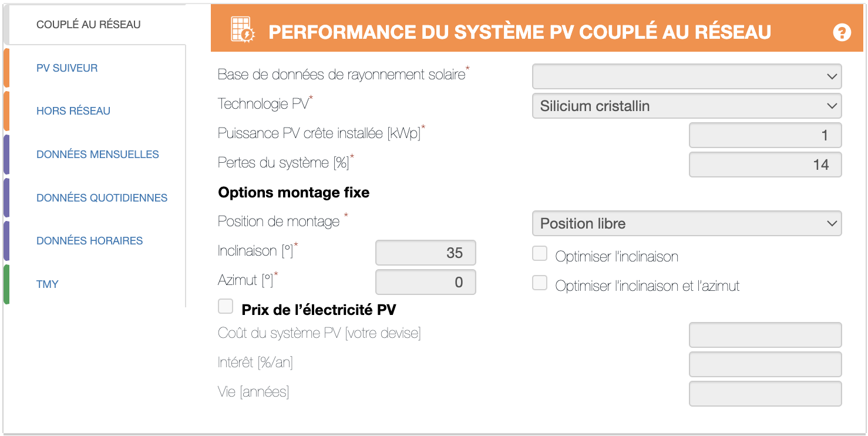This screenshot has height=436, width=868.
Task: Select DONNÉES MENSUELLES tab
Action: [x=97, y=155]
